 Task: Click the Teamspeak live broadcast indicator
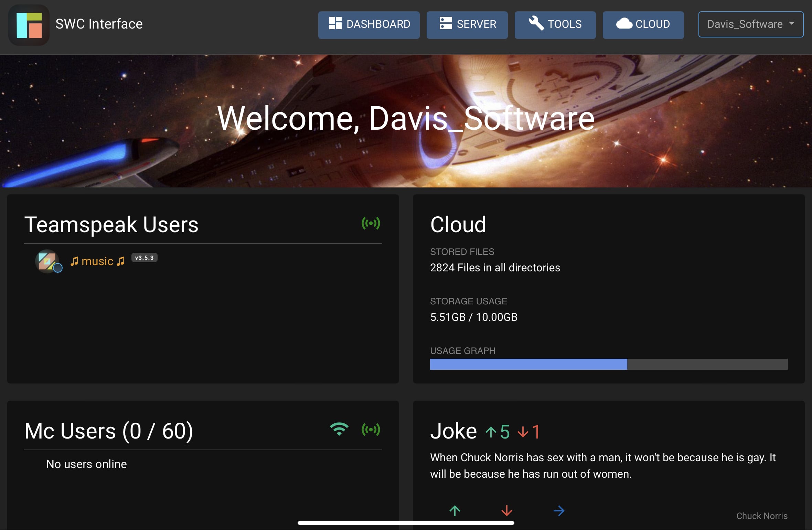point(371,224)
